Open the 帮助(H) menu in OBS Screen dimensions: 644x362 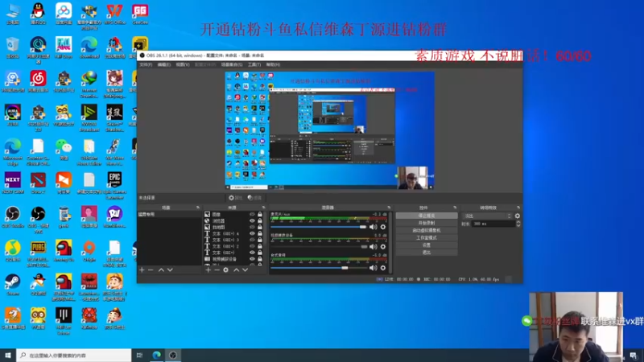coord(273,65)
